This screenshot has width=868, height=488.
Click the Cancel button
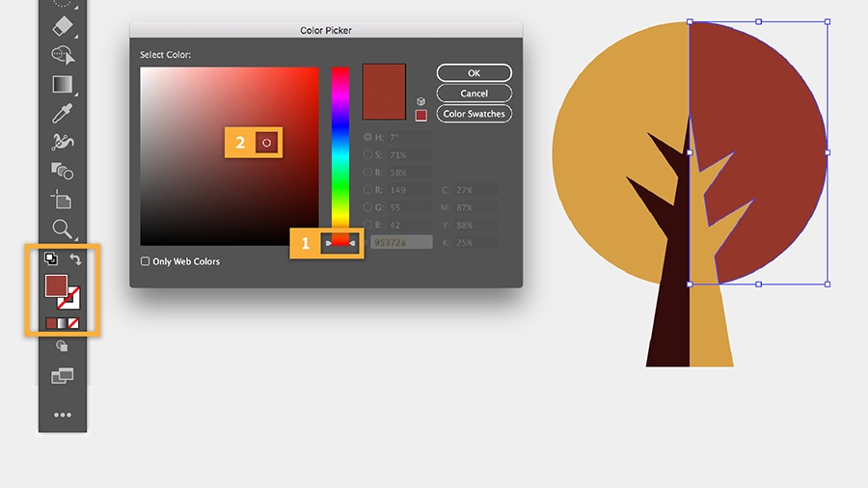[474, 94]
